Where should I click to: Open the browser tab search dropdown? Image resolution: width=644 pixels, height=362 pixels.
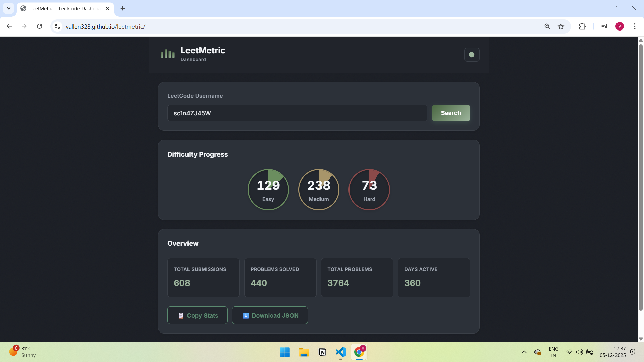click(x=9, y=8)
